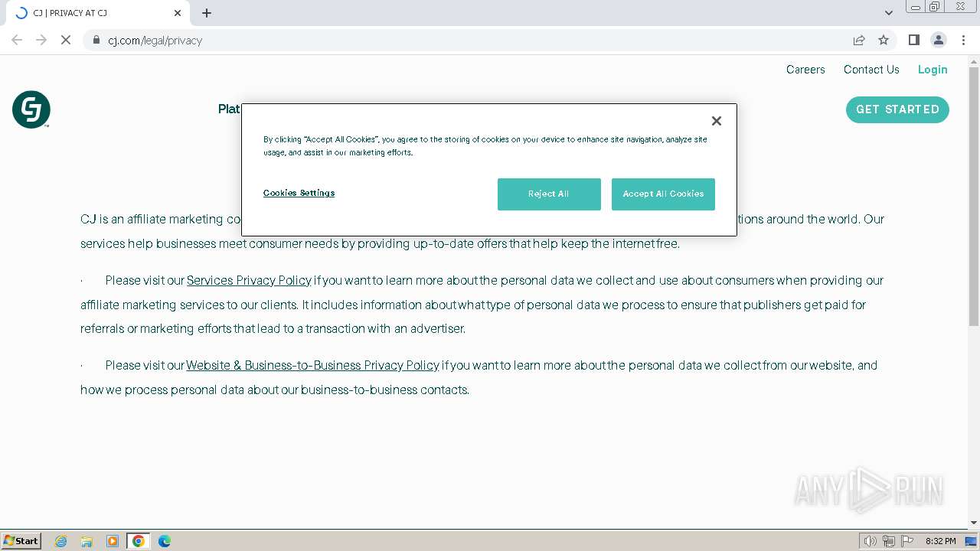Open Chrome side panel
Screen dimensions: 980x551
pyautogui.click(x=913, y=40)
